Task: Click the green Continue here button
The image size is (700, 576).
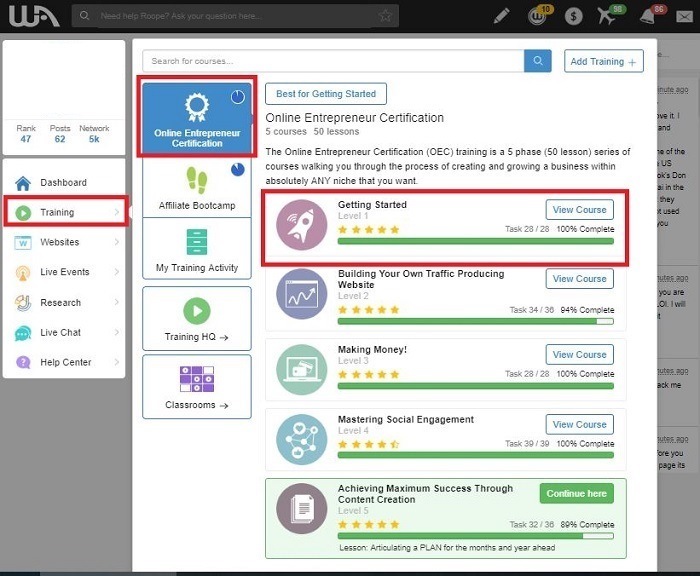Action: click(576, 493)
